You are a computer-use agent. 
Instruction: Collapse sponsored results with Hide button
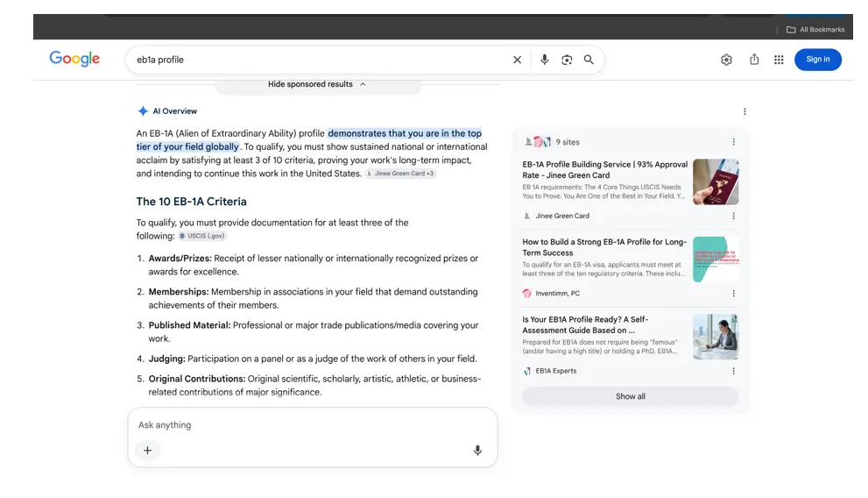[317, 84]
